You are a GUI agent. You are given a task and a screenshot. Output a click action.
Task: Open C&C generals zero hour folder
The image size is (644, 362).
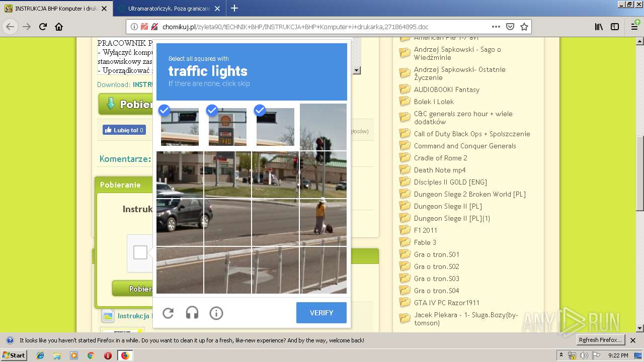463,118
